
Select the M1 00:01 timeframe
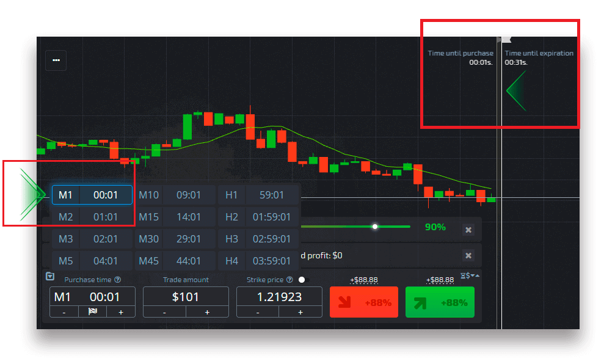pyautogui.click(x=92, y=195)
